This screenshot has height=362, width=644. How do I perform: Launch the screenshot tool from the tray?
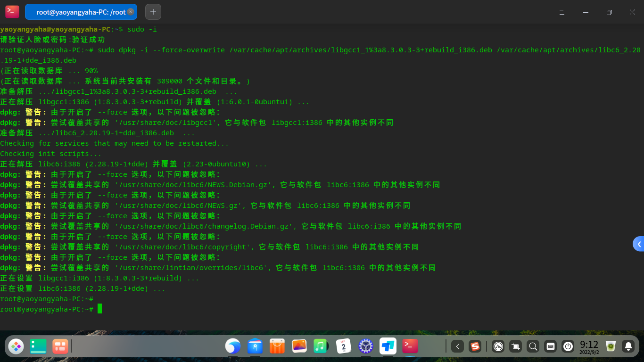pos(516,346)
